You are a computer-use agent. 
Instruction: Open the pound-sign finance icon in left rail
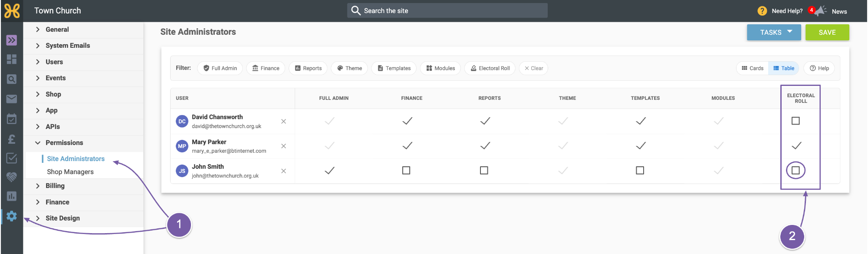pos(12,139)
